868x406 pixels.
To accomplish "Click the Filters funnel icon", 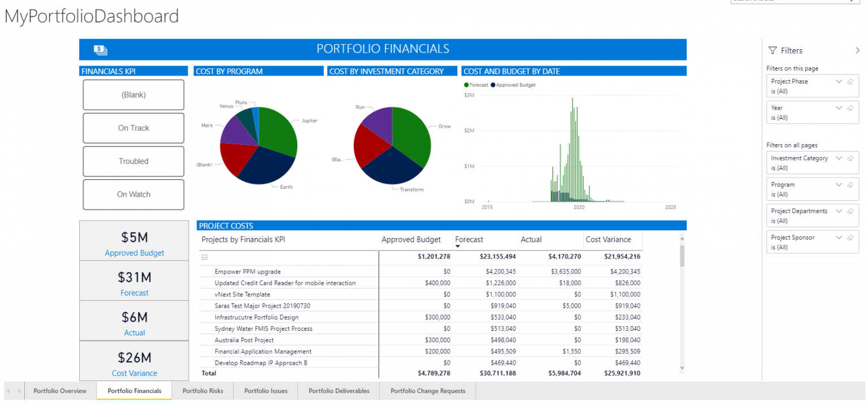I will point(772,50).
